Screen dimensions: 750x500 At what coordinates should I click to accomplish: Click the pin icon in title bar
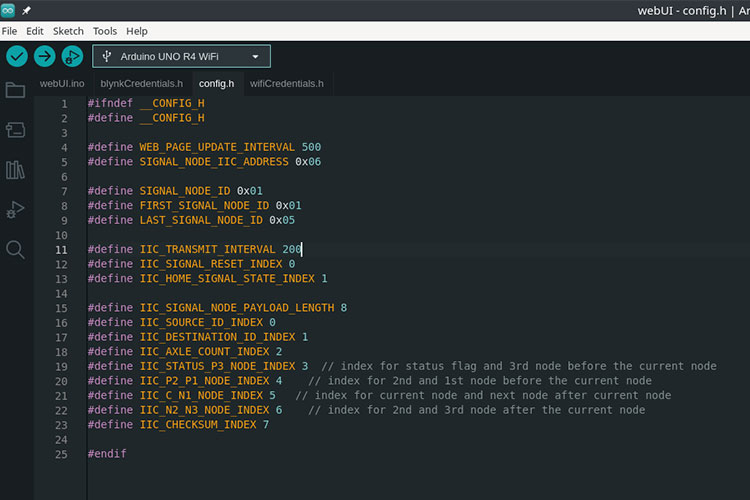[26, 10]
